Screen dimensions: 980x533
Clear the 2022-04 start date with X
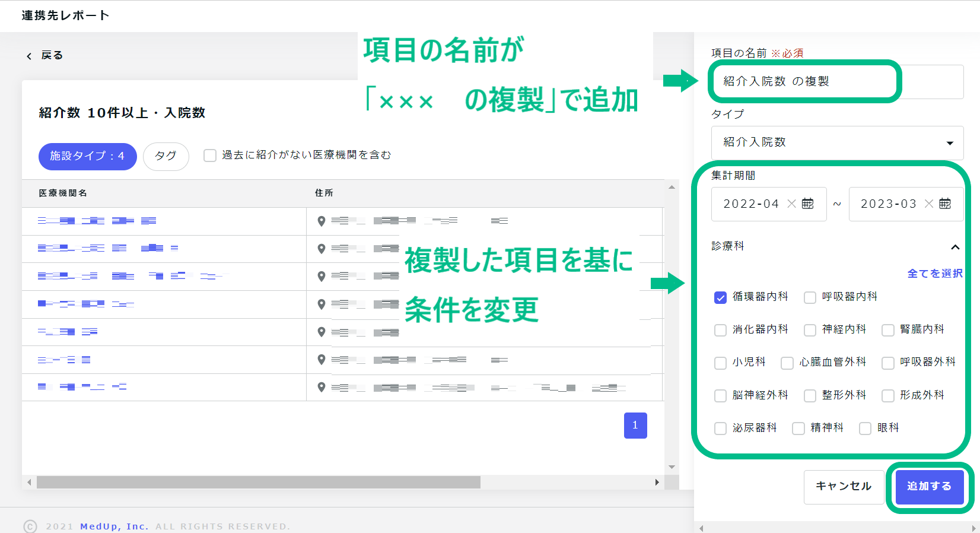pyautogui.click(x=791, y=204)
